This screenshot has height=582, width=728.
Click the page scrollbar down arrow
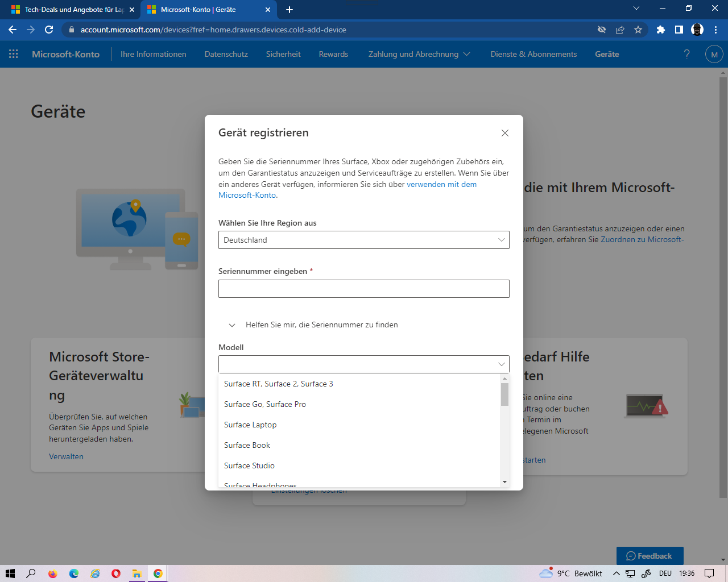[x=723, y=560]
